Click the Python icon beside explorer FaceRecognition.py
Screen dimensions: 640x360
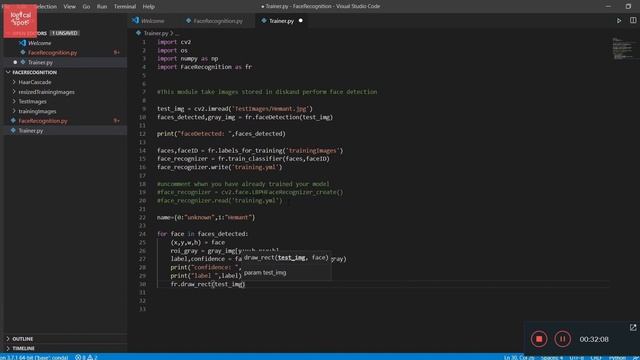tap(13, 121)
